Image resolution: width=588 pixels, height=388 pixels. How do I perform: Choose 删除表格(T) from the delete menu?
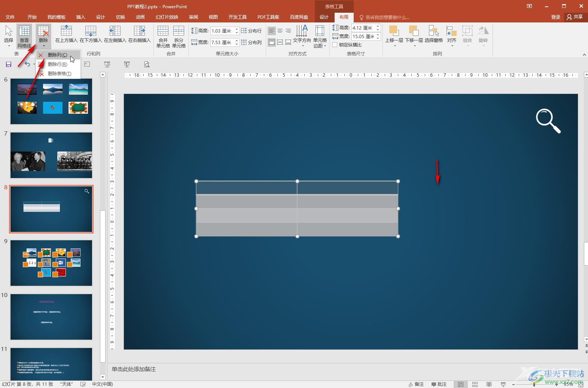[58, 74]
